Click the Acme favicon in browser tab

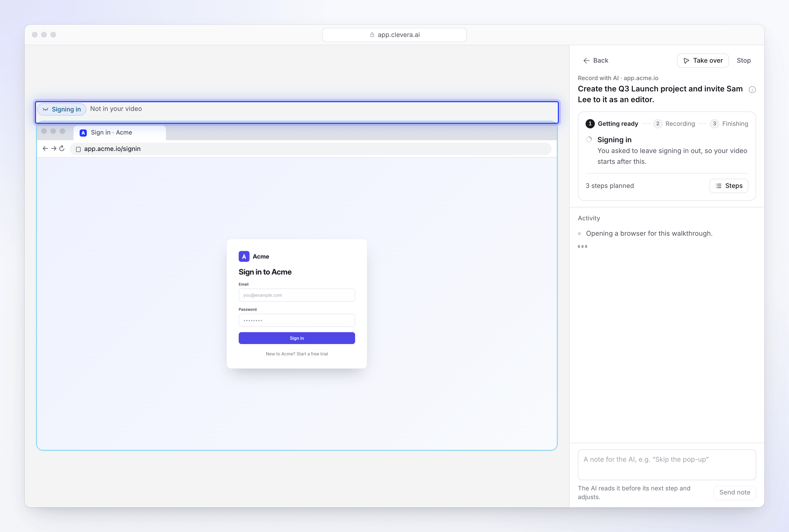point(83,133)
